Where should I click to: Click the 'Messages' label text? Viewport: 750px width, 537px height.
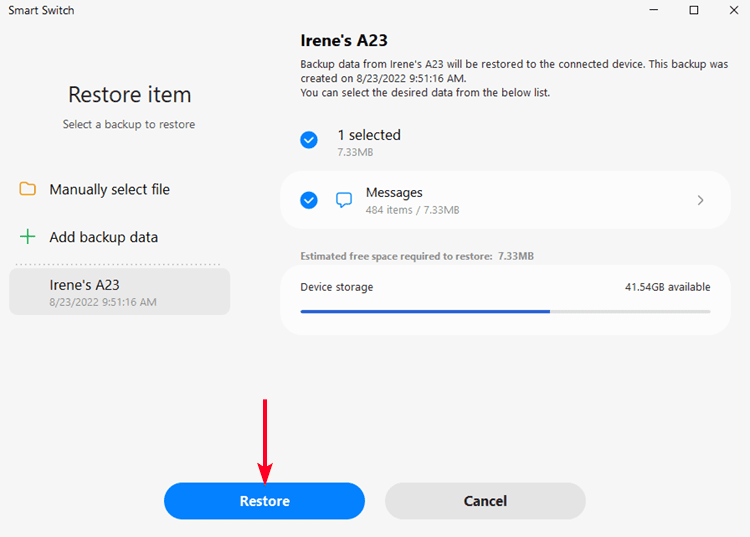(x=394, y=192)
